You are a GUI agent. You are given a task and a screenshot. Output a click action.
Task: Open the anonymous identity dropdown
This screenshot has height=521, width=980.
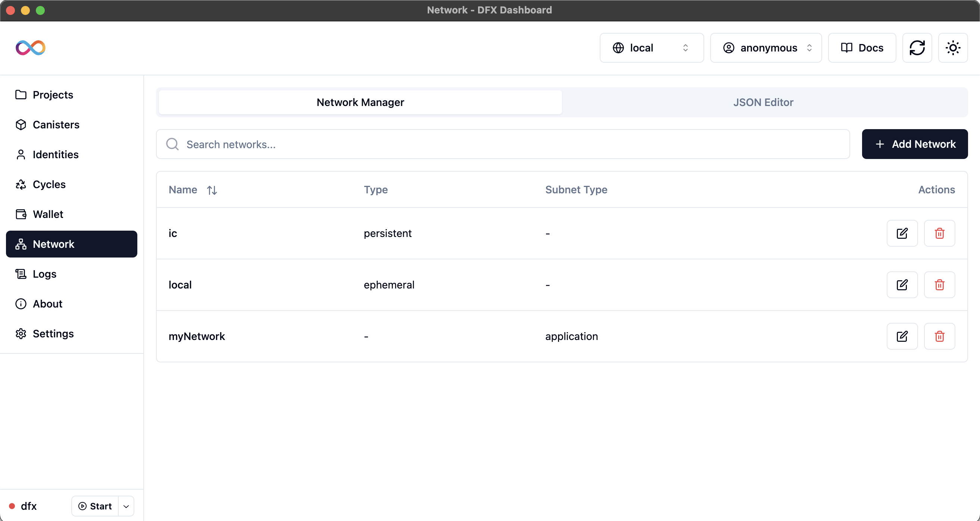tap(766, 47)
